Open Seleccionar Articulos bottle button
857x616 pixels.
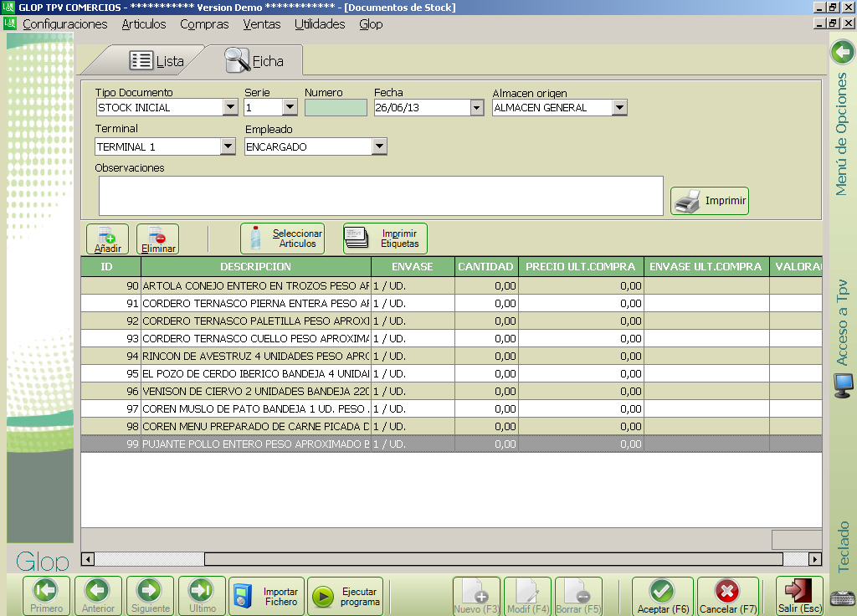283,239
